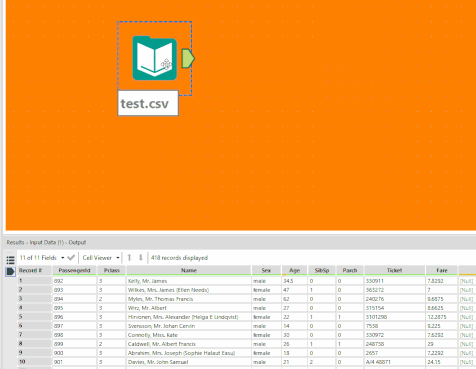The image size is (476, 369).
Task: Click Fare cell 24.15
Action: pos(442,362)
